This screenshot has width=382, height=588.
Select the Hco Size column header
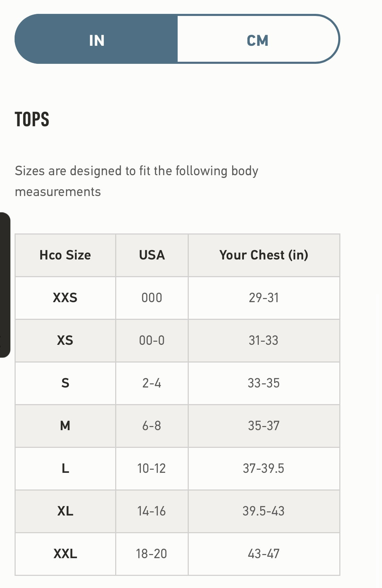click(x=65, y=255)
